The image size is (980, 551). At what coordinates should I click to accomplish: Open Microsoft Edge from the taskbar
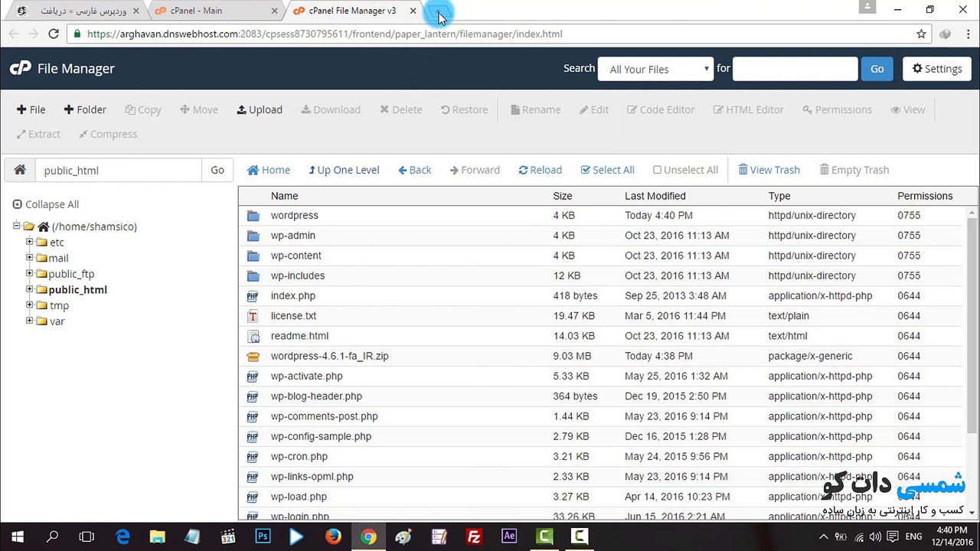[122, 536]
